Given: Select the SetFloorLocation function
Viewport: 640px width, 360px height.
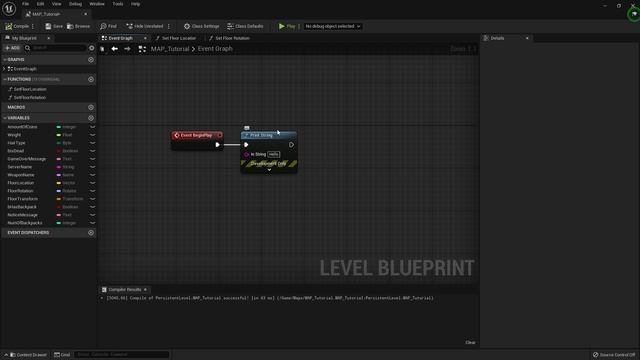Looking at the screenshot, I should tap(30, 89).
